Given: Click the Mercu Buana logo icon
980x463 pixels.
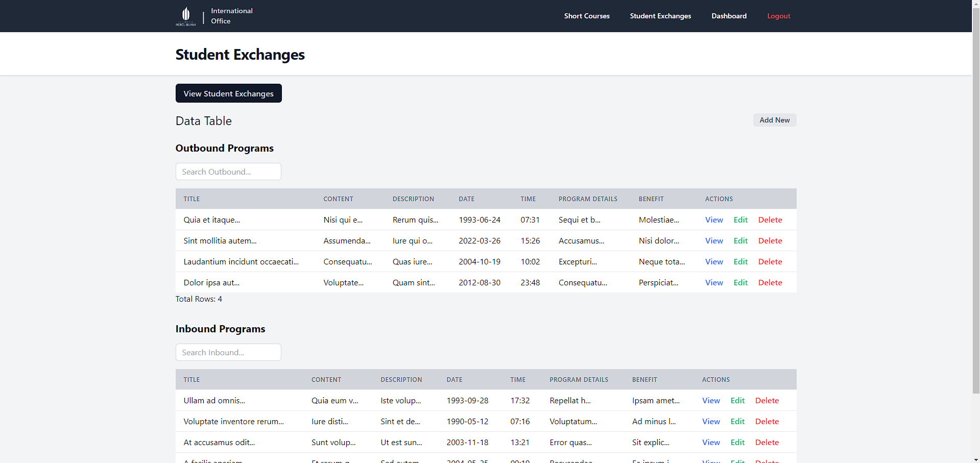Looking at the screenshot, I should (x=186, y=16).
